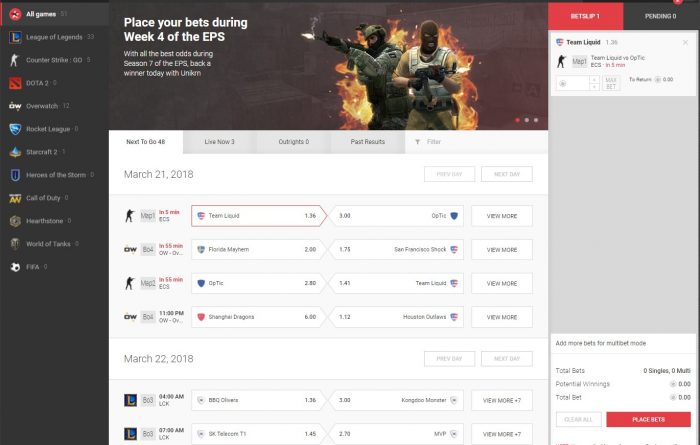Bet on San Francisco Shock at 1.75
Viewport: 700px width, 445px height.
point(396,250)
